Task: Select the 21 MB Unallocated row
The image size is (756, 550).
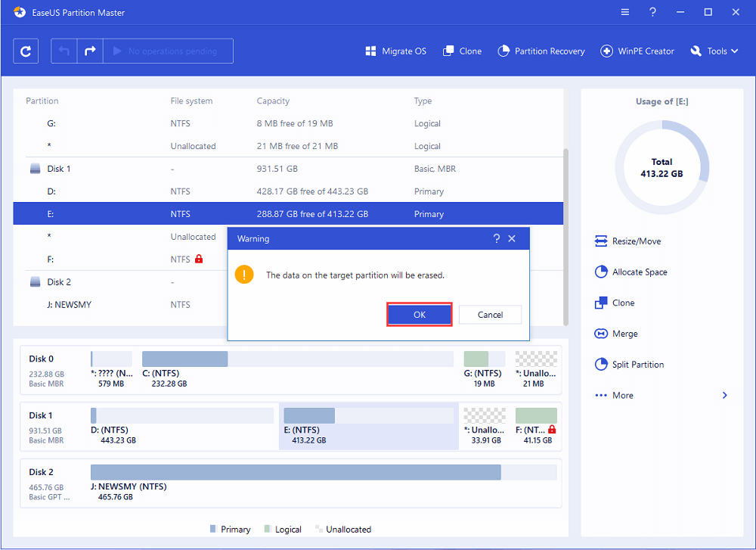Action: click(288, 146)
